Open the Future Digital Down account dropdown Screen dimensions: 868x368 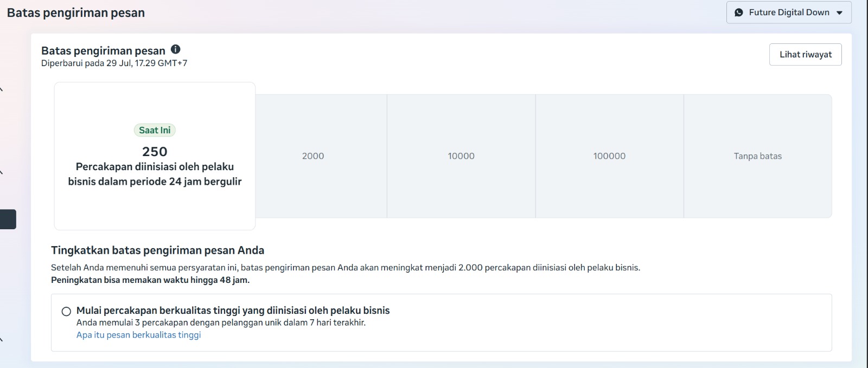[789, 12]
